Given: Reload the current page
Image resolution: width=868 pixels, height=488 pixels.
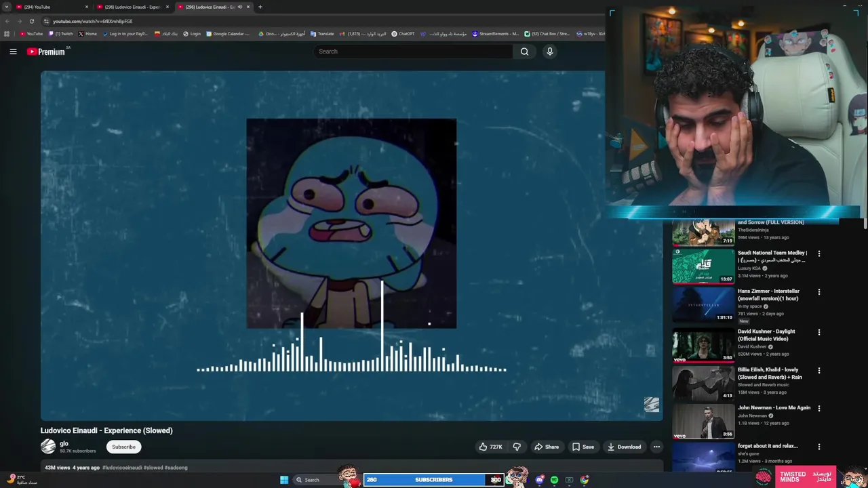Looking at the screenshot, I should pos(31,21).
